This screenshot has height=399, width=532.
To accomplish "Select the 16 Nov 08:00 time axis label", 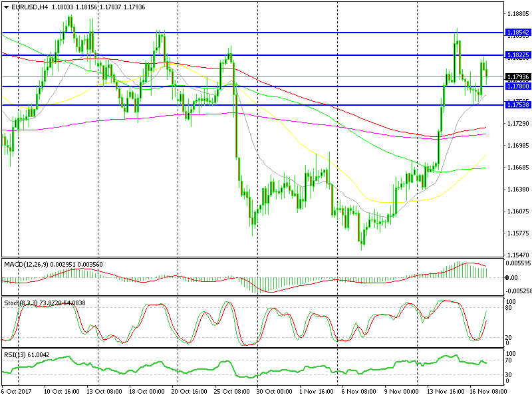I will coord(488,392).
